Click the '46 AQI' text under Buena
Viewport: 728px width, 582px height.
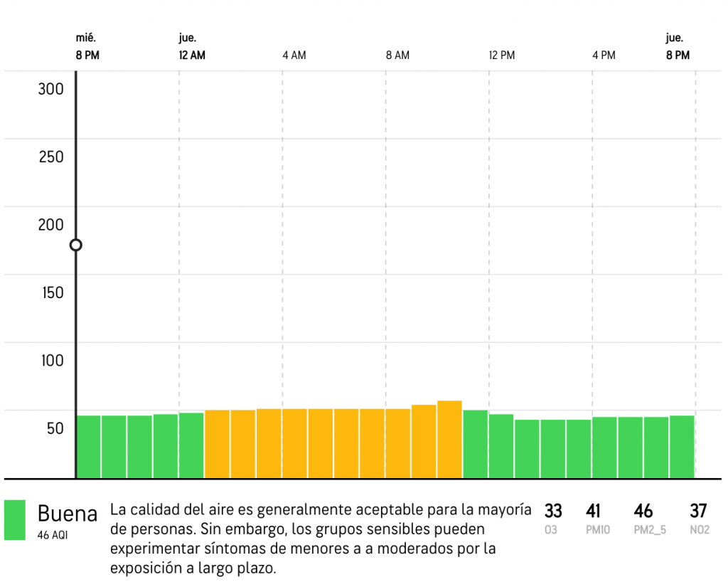tap(53, 536)
